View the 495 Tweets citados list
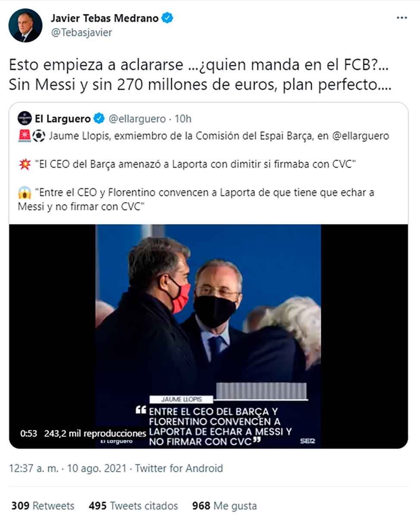 pyautogui.click(x=133, y=505)
